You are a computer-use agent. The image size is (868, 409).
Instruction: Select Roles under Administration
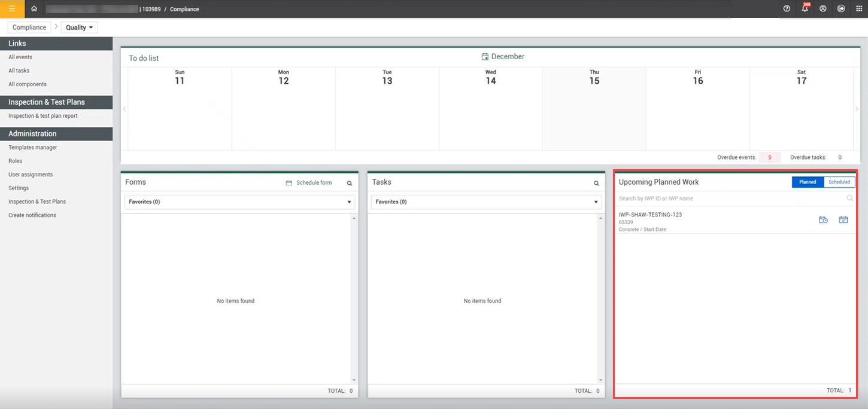tap(15, 161)
